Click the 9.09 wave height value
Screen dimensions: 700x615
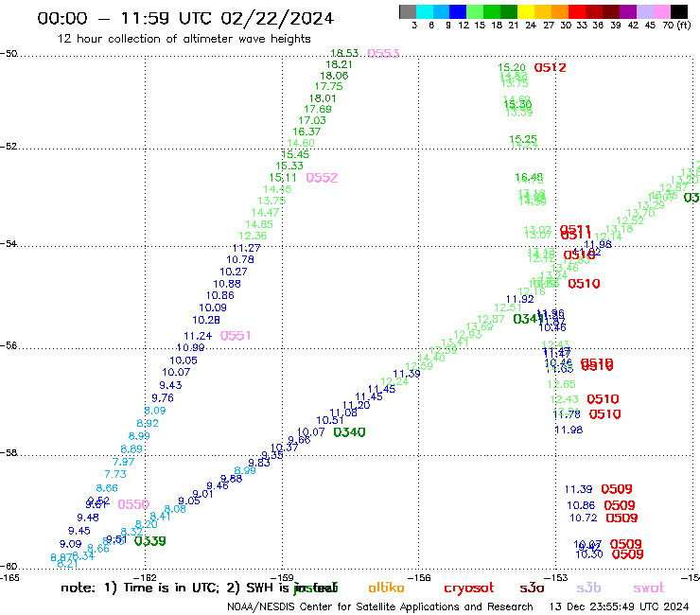(71, 544)
